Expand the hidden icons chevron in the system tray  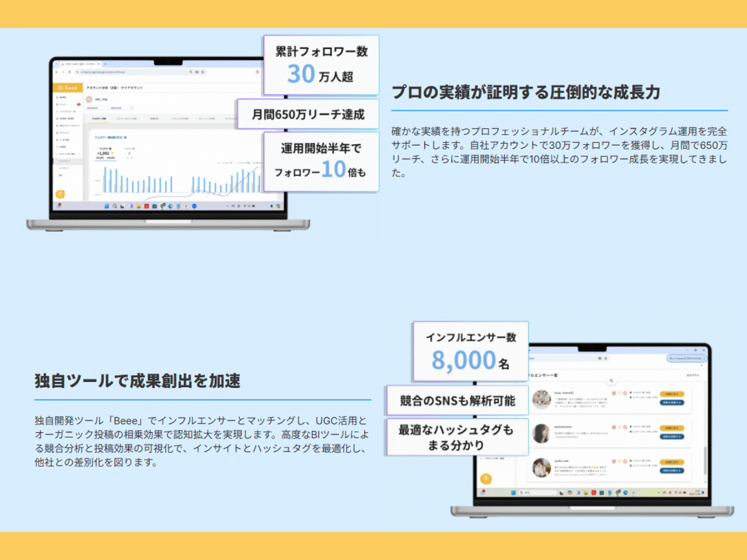(x=226, y=206)
